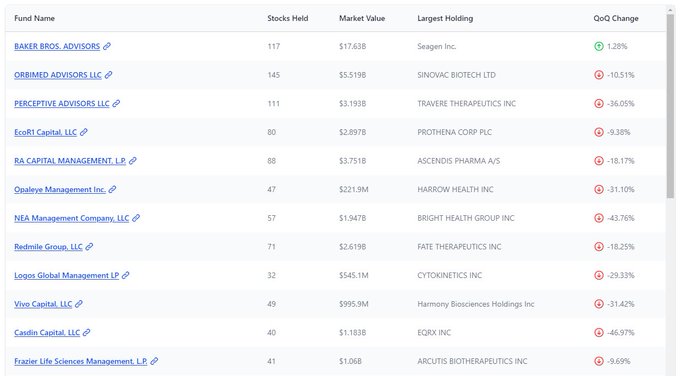Click link icon next to EcoR1 Capital, LLC
The image size is (680, 376).
point(84,132)
